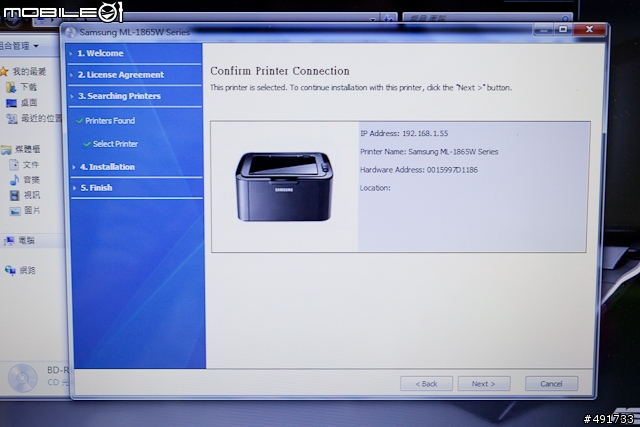Click the < Back button
This screenshot has height=427, width=640.
(x=427, y=384)
